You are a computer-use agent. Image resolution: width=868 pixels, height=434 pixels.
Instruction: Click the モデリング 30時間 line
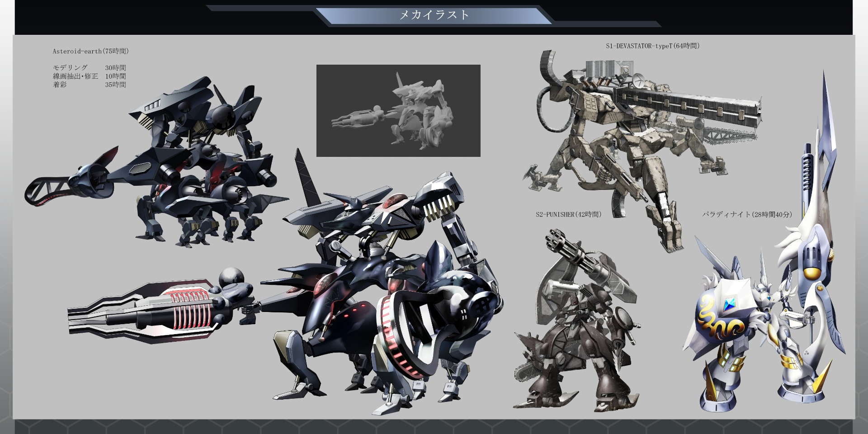[89, 68]
